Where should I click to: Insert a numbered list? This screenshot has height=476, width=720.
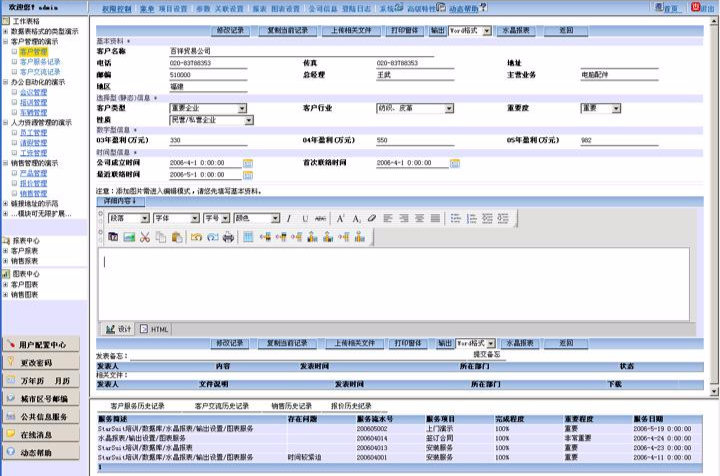(x=472, y=218)
